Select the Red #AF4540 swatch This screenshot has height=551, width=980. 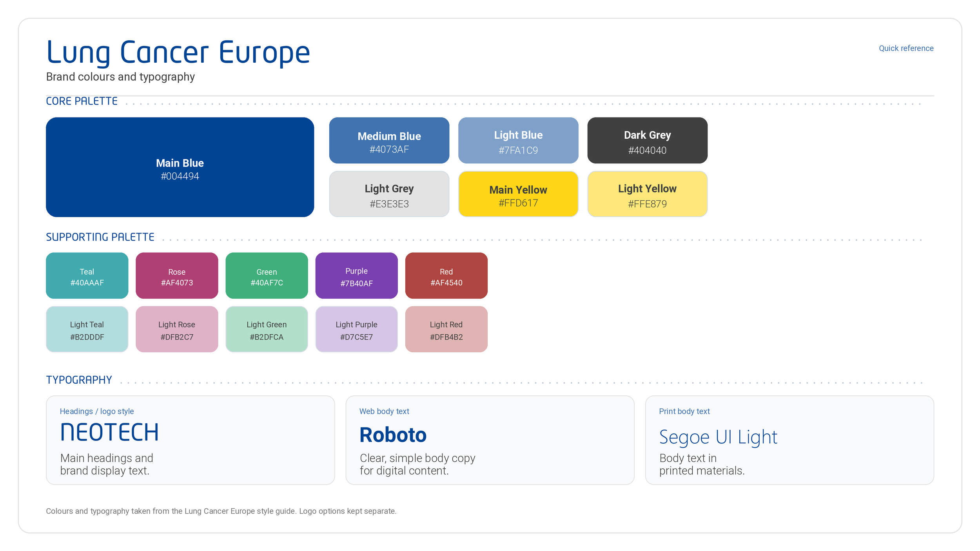click(x=446, y=275)
